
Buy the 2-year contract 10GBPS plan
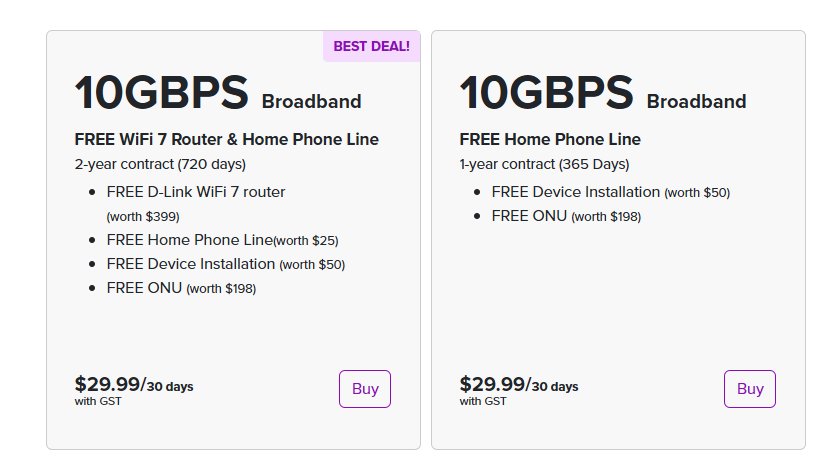click(365, 389)
